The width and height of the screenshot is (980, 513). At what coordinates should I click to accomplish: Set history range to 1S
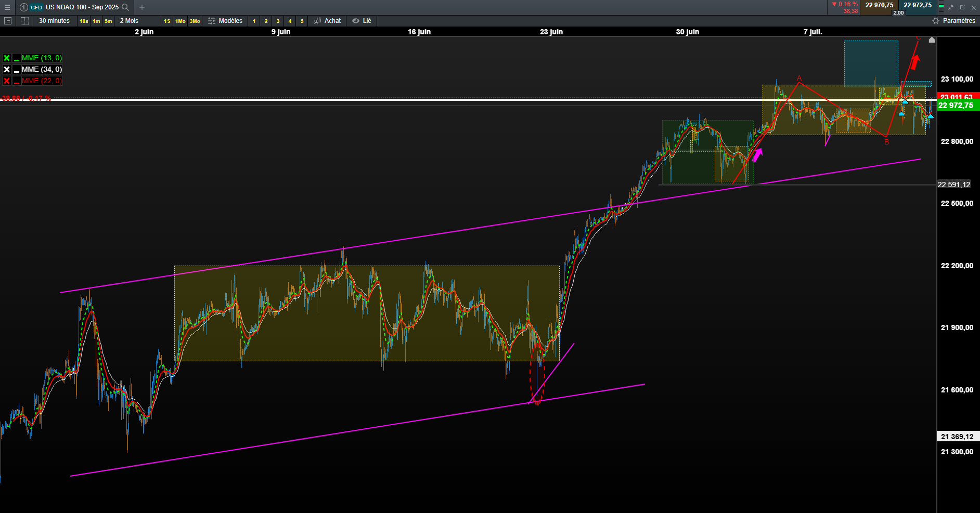(167, 21)
